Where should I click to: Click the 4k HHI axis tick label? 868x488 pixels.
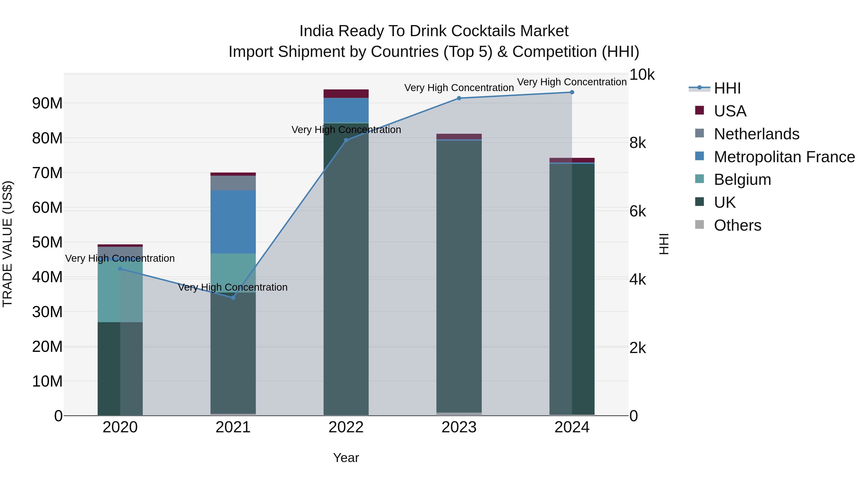tap(637, 280)
